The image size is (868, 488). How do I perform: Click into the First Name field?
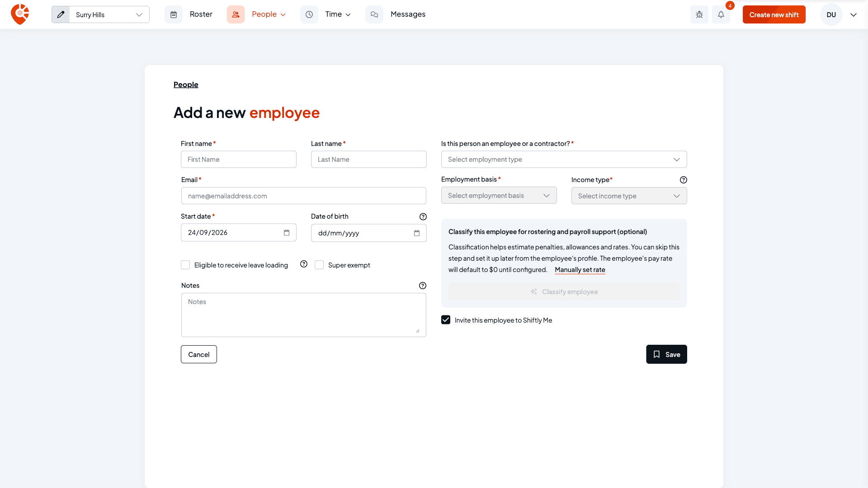click(239, 160)
